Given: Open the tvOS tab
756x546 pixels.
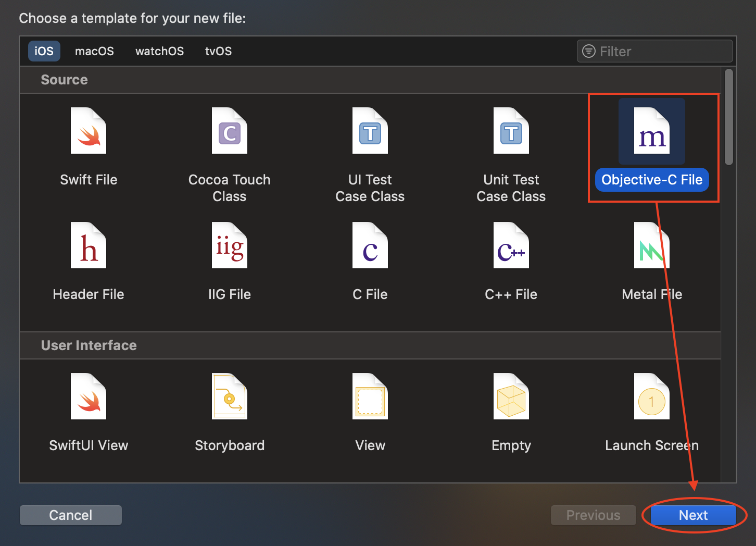Looking at the screenshot, I should point(219,51).
